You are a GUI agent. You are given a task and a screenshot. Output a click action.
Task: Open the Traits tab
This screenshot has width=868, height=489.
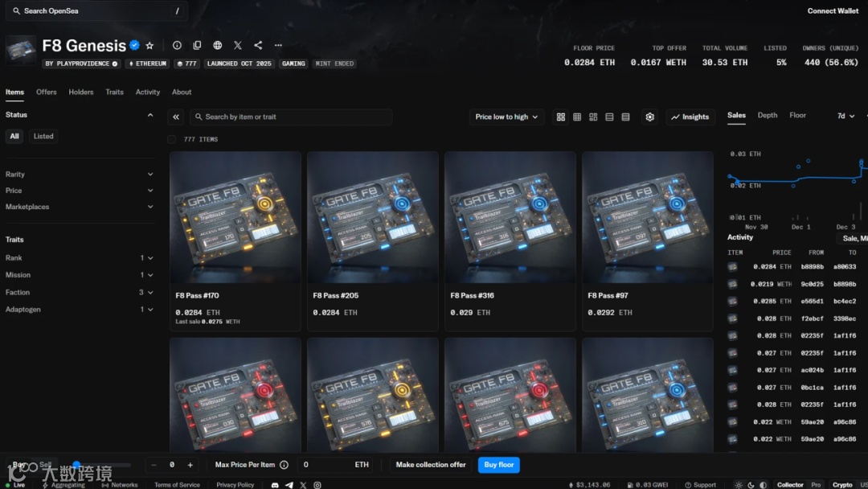115,92
